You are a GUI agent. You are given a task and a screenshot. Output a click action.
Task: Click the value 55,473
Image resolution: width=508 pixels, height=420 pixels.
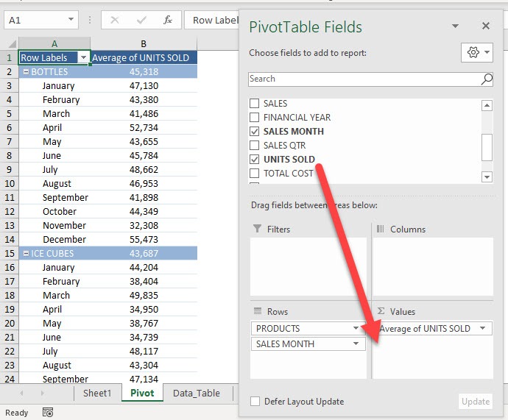144,240
